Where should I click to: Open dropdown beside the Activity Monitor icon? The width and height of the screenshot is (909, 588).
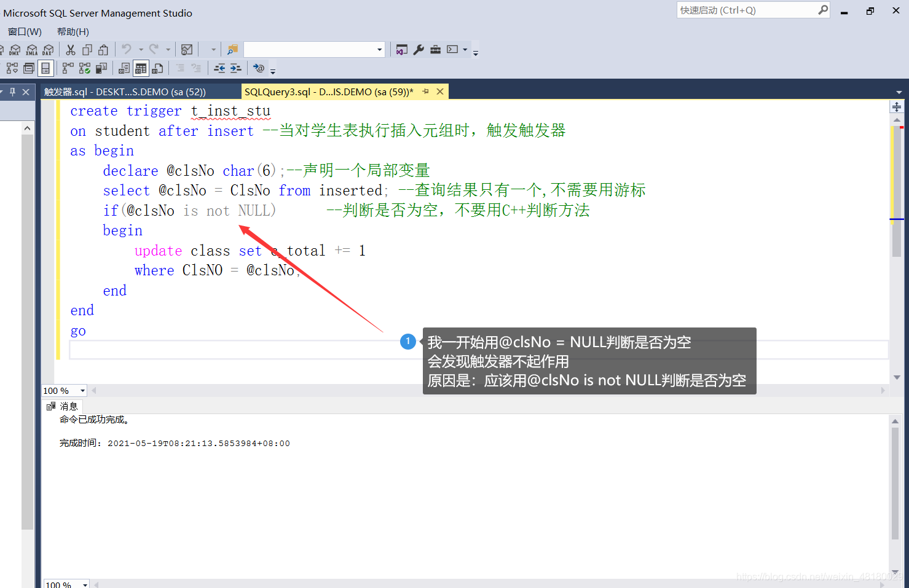click(213, 50)
